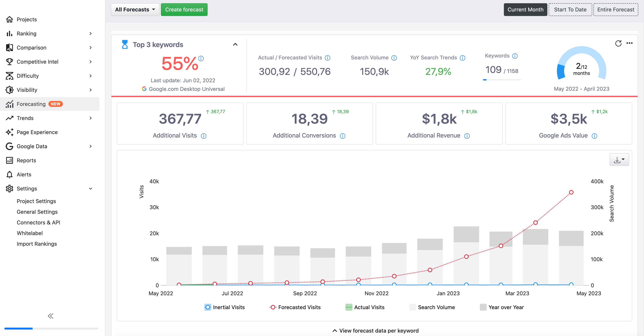
Task: Open Import Rankings submenu item
Action: (x=37, y=244)
